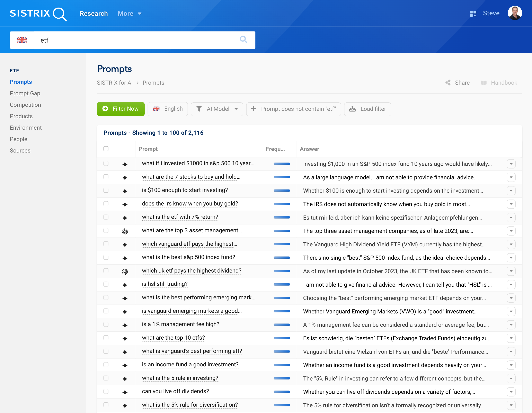Click the green Filter Now button

[x=121, y=109]
